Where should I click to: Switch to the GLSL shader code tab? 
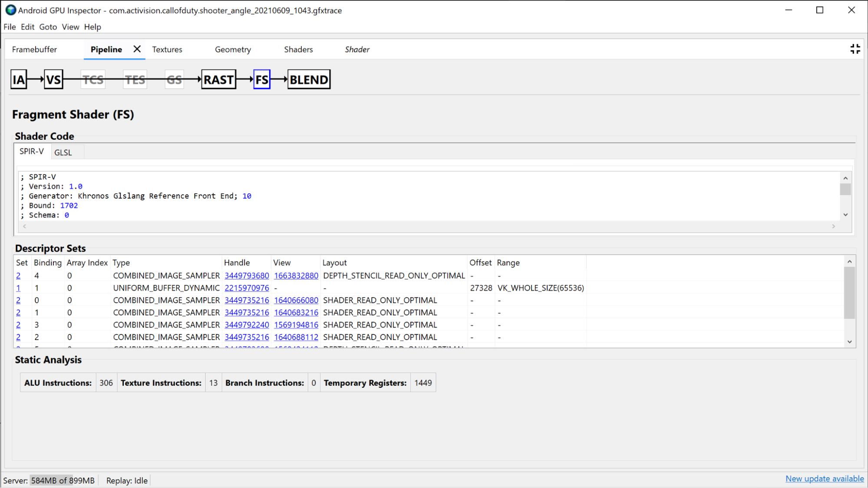point(63,152)
